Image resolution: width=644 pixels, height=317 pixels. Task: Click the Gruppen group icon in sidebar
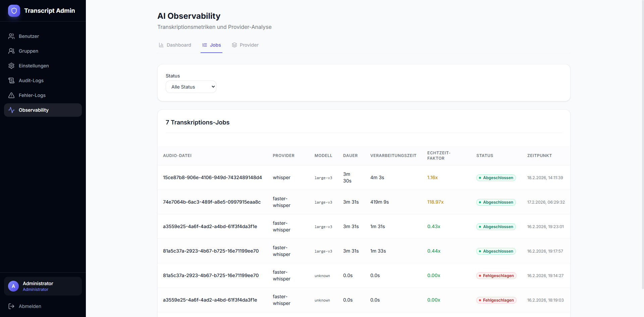tap(11, 51)
